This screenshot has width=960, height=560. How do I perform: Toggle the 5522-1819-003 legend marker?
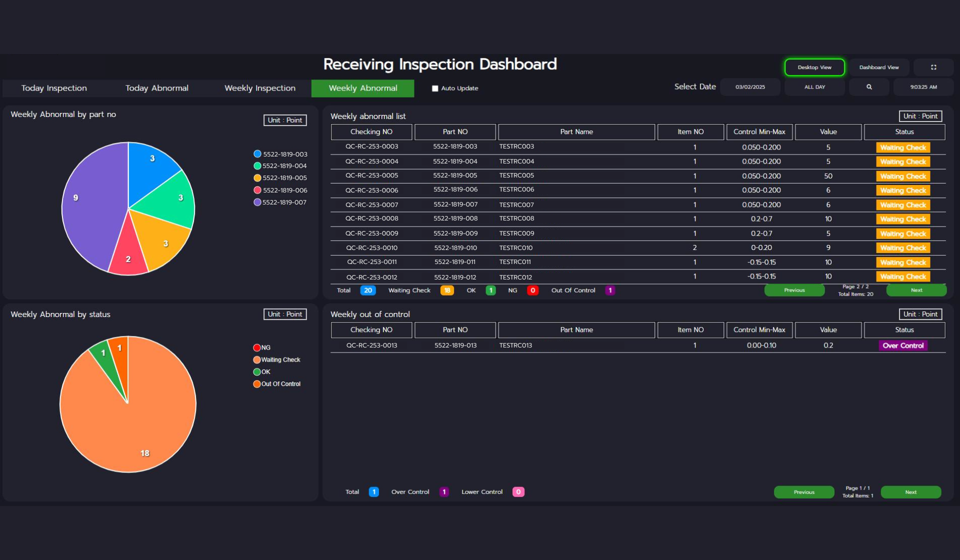[257, 154]
